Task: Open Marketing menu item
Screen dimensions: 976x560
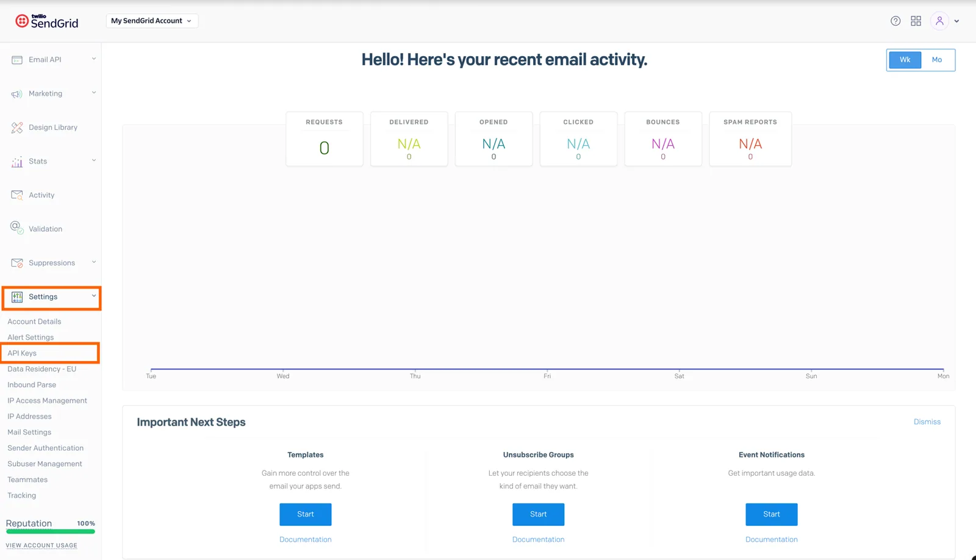Action: 46,94
